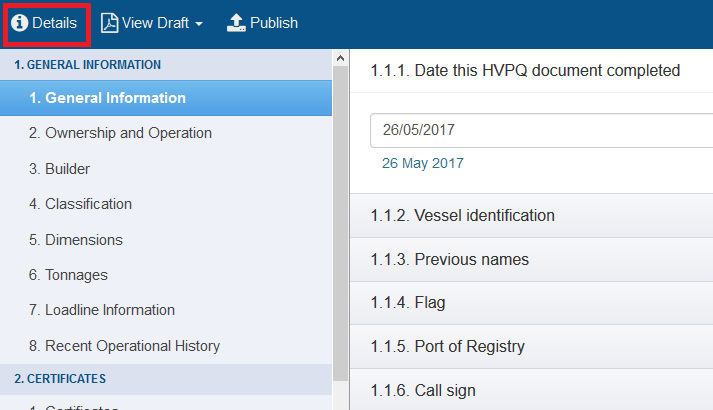Open the View Draft dropdown arrow
713x410 pixels.
tap(199, 24)
